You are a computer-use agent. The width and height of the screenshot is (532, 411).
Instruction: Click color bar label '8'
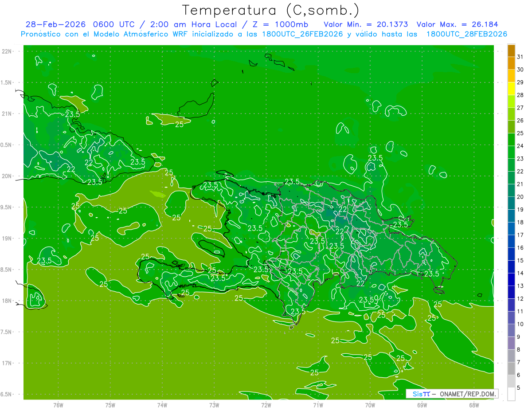[x=519, y=350]
